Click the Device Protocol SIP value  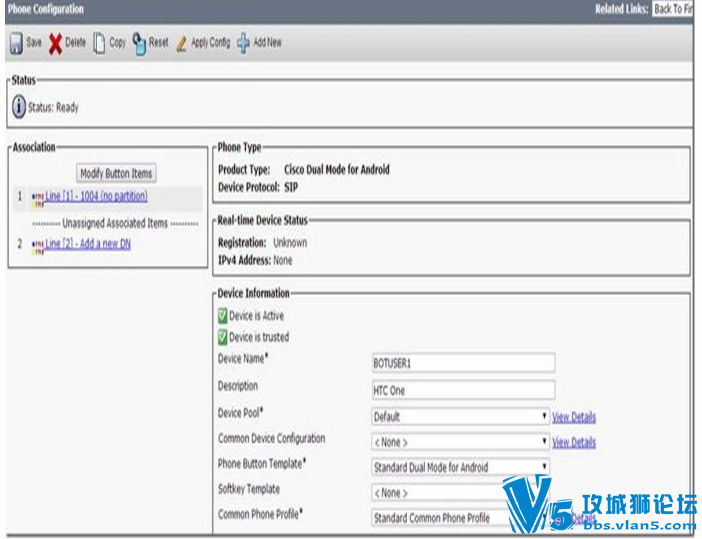291,187
